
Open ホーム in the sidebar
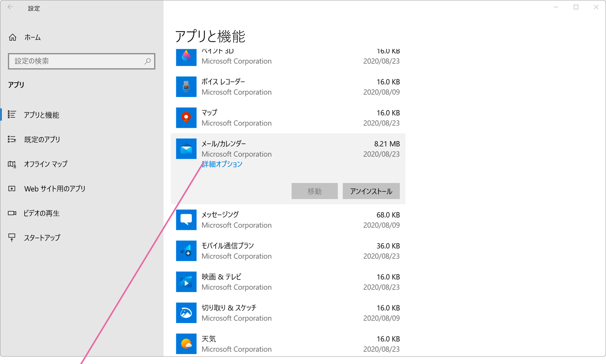(33, 37)
